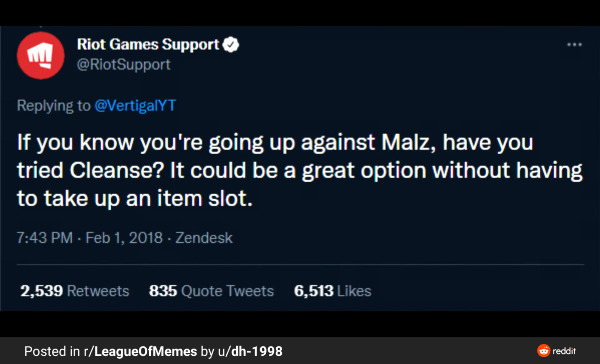The height and width of the screenshot is (364, 600).
Task: Click the Riot Games fist avatar
Action: 40,55
